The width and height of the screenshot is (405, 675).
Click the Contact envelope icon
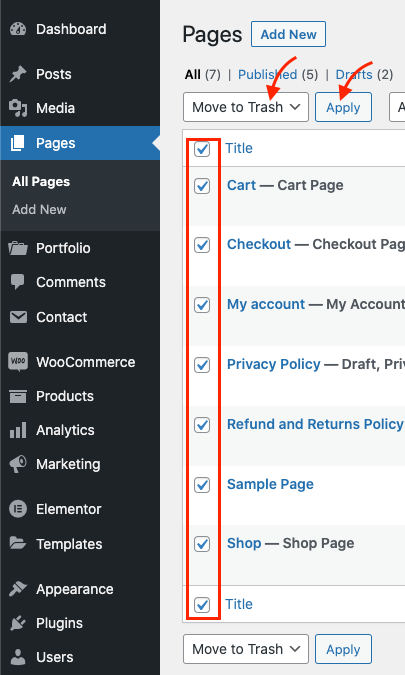18,317
